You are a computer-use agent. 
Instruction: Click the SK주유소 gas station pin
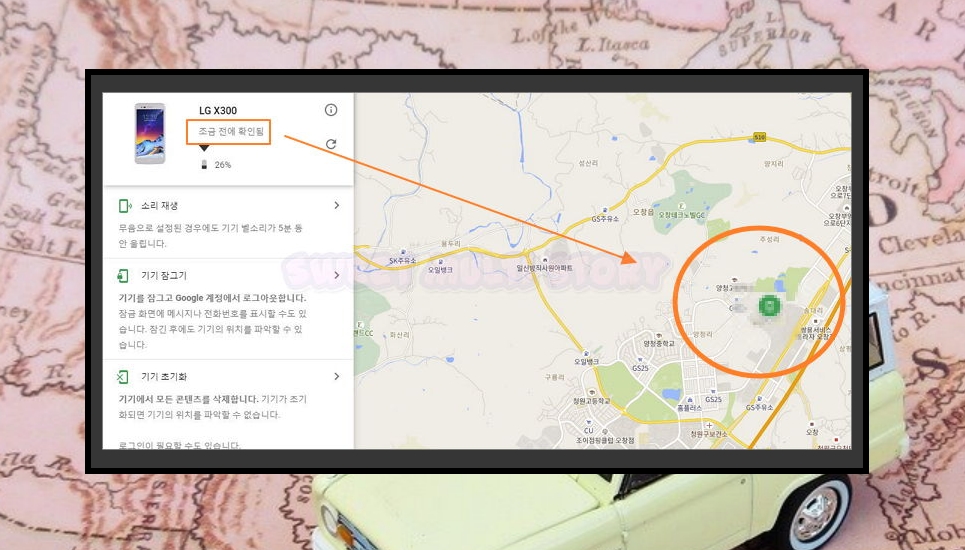tap(404, 252)
